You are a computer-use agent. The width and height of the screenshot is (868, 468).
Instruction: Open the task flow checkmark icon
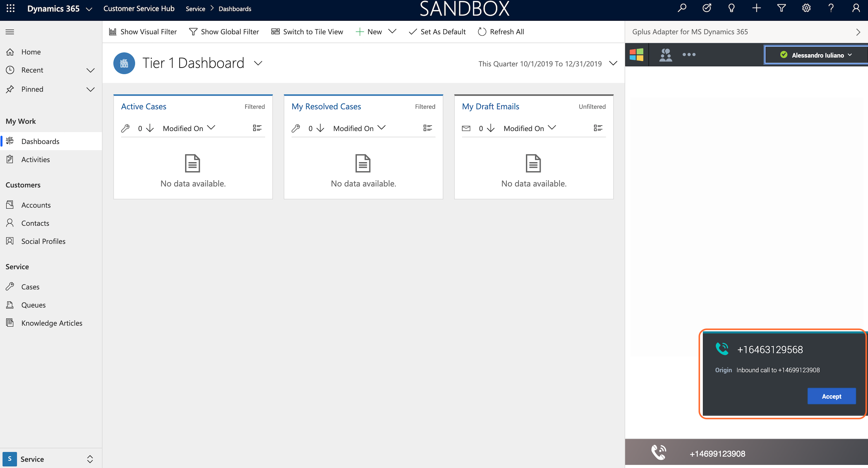pyautogui.click(x=707, y=8)
